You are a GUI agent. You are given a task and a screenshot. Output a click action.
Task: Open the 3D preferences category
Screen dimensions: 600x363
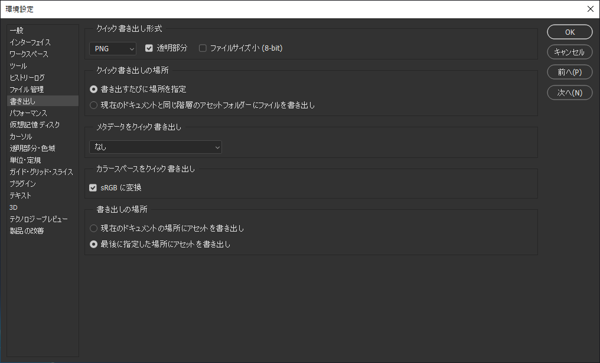click(x=13, y=207)
